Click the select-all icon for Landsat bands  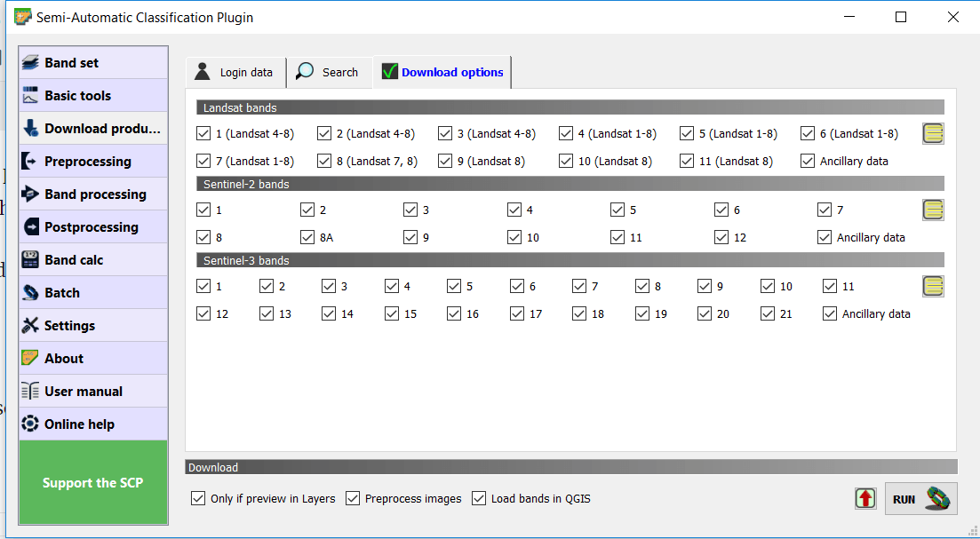[933, 134]
